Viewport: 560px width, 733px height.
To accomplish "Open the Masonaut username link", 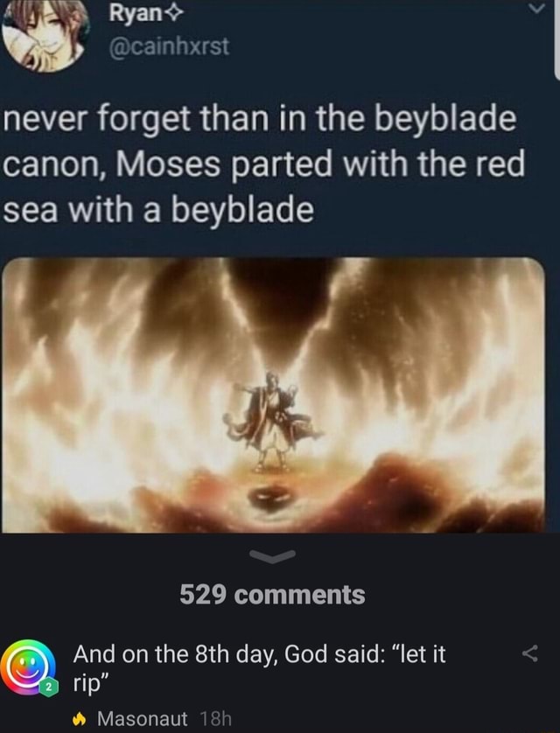I will [142, 719].
